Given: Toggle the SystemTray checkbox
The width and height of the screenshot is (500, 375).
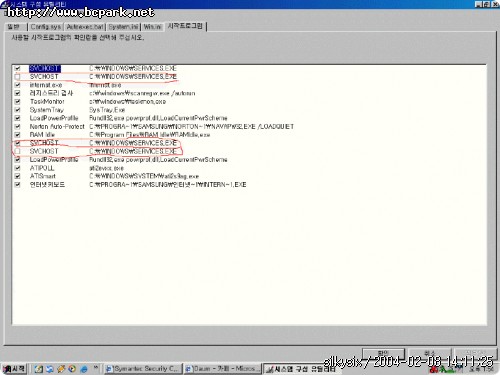Looking at the screenshot, I should tap(17, 110).
